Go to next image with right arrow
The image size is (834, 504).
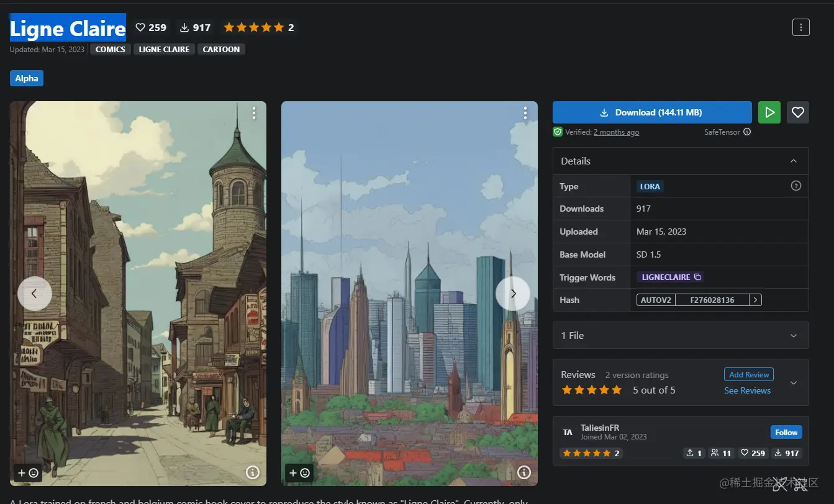513,294
